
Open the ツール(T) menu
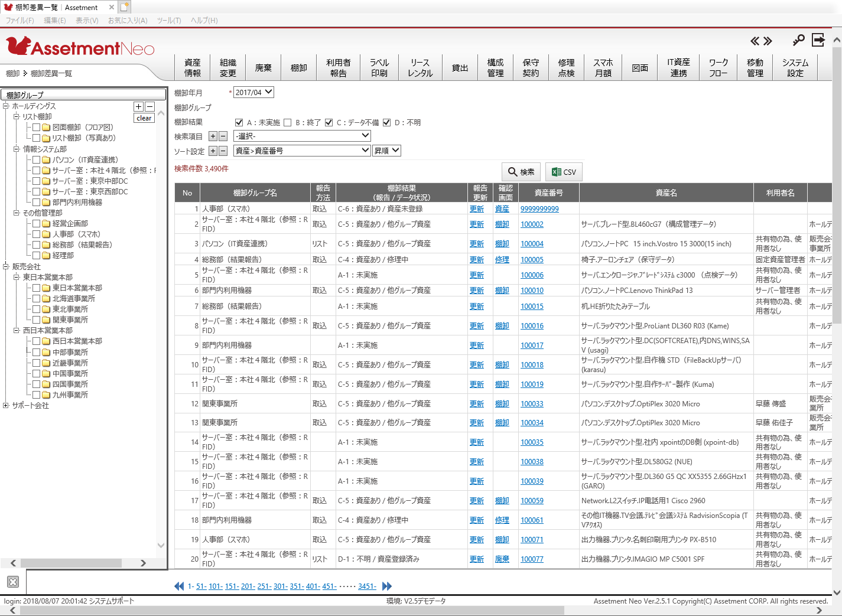[x=169, y=20]
